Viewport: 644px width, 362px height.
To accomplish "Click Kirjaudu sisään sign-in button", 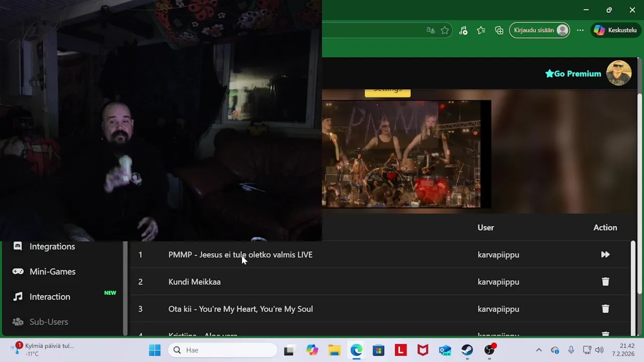I will click(540, 30).
